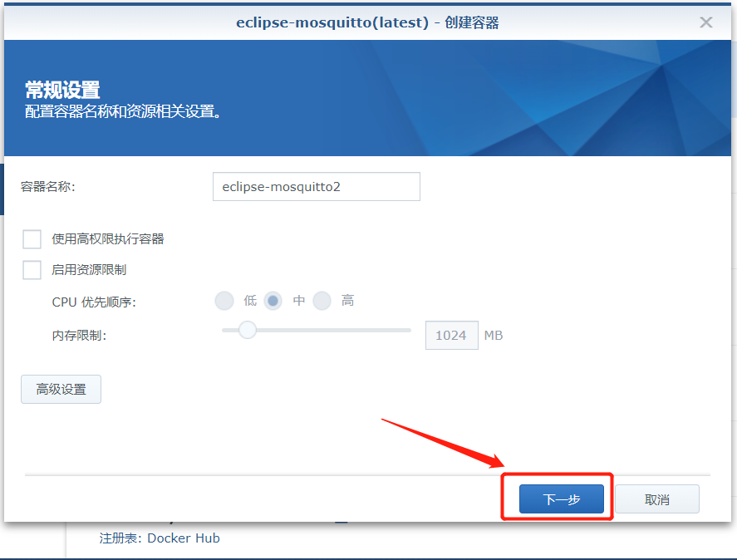Click the CPU 优先顺序 label
This screenshot has width=737, height=560.
tap(94, 302)
